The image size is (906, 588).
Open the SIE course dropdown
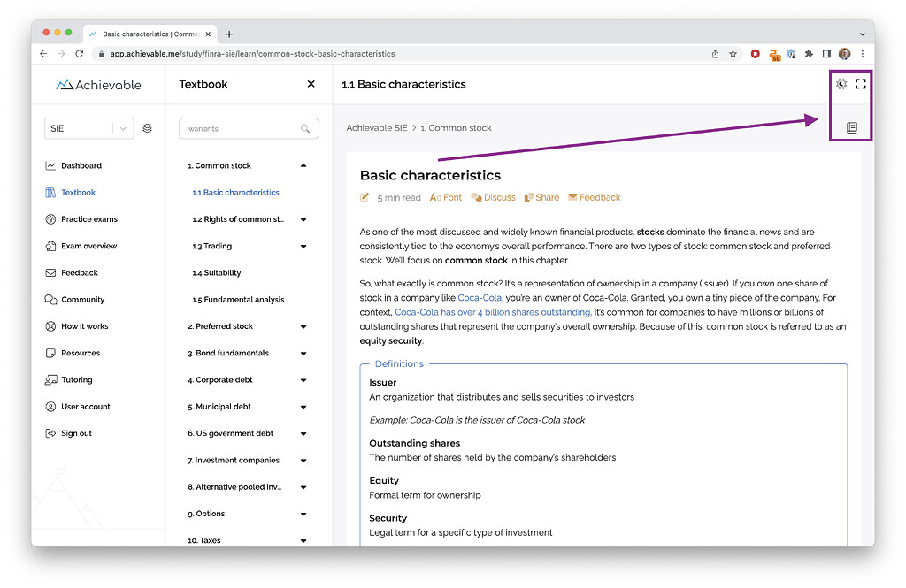[88, 128]
